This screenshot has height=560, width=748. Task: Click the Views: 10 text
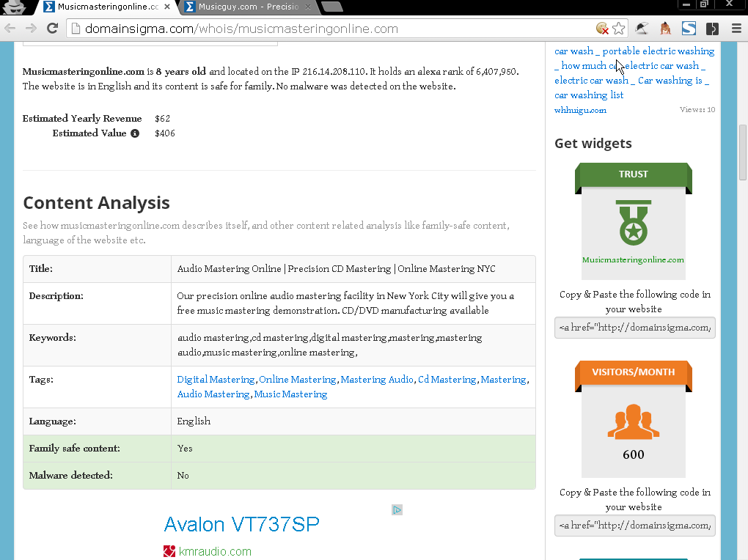697,110
